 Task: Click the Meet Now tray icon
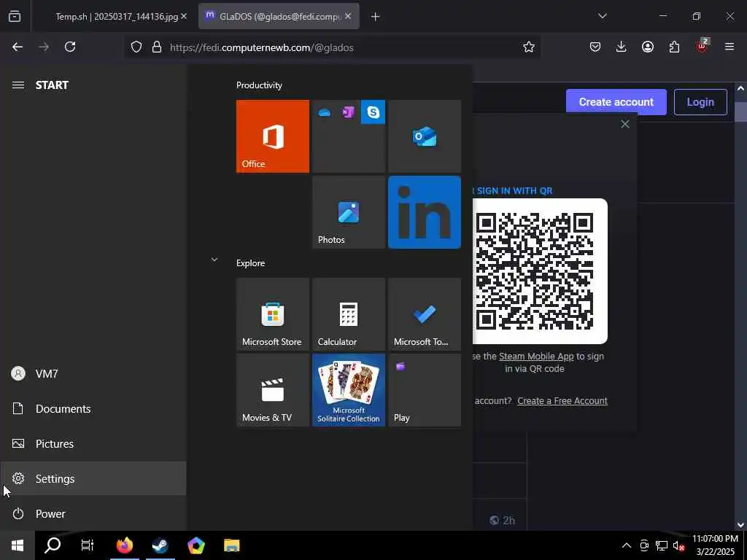(644, 545)
